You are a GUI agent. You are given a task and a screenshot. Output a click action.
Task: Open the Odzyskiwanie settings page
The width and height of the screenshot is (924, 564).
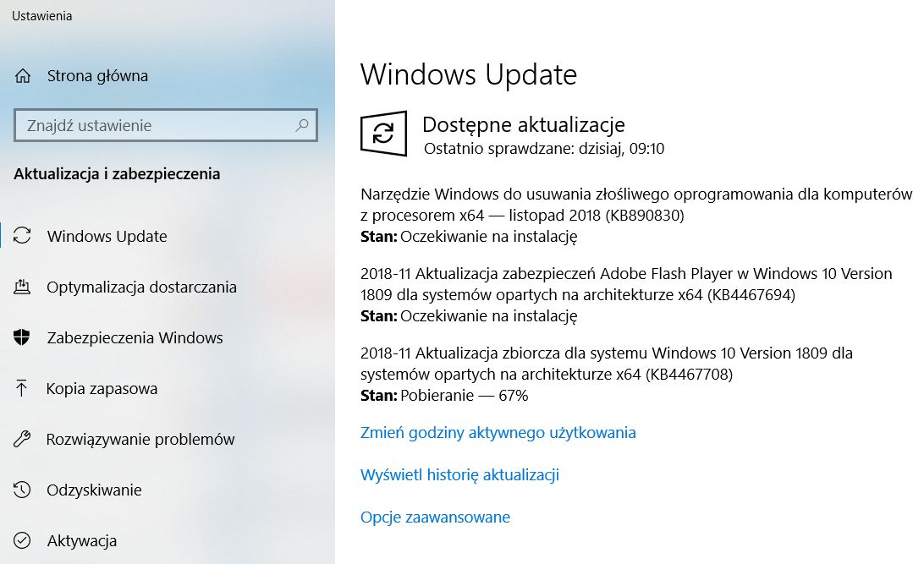(x=95, y=490)
